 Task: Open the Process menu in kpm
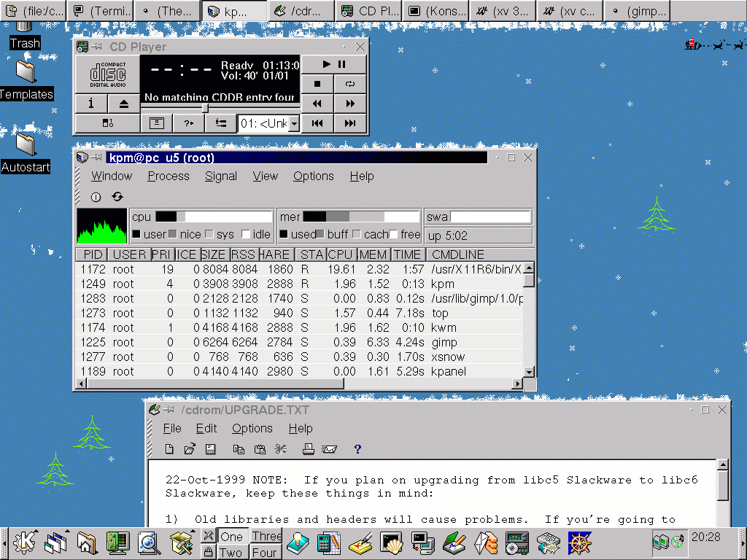point(169,176)
